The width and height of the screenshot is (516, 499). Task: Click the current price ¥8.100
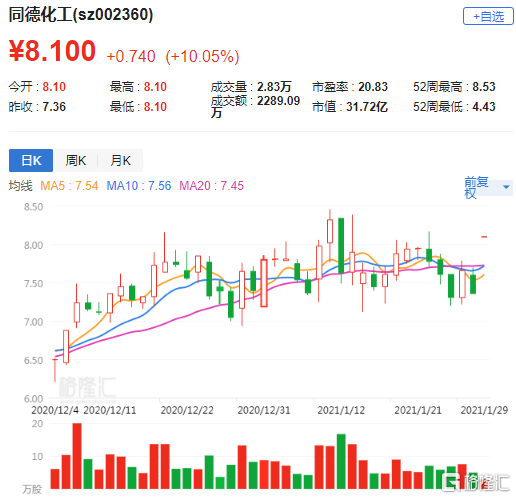(x=52, y=51)
